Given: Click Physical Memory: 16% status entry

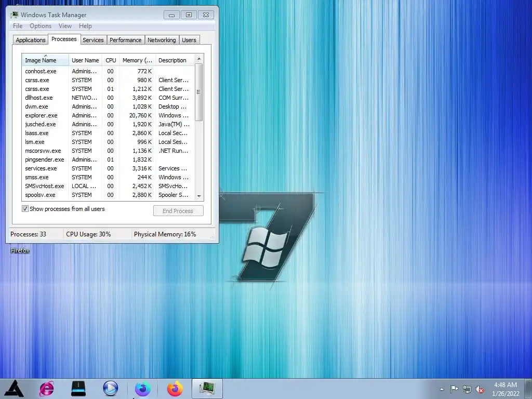Looking at the screenshot, I should (165, 234).
